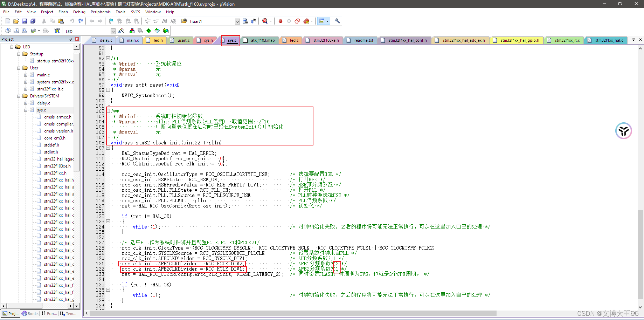This screenshot has height=320, width=644.
Task: Open the Functions tab at the bottom
Action: click(x=49, y=314)
